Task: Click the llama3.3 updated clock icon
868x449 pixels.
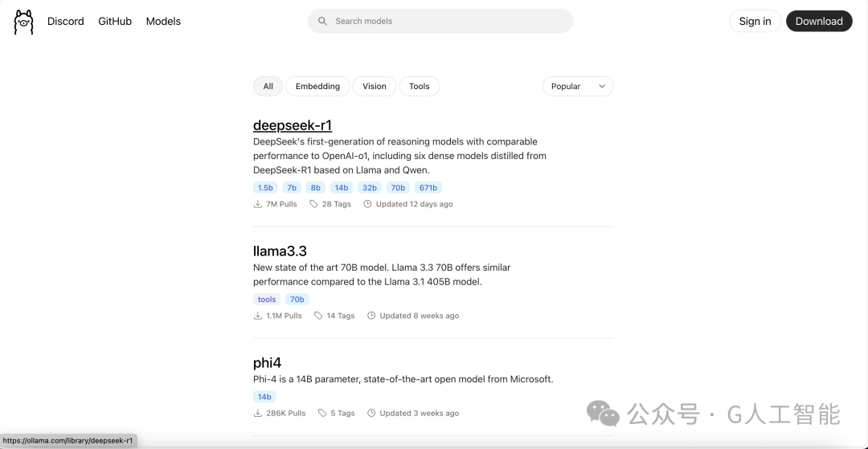Action: 371,316
